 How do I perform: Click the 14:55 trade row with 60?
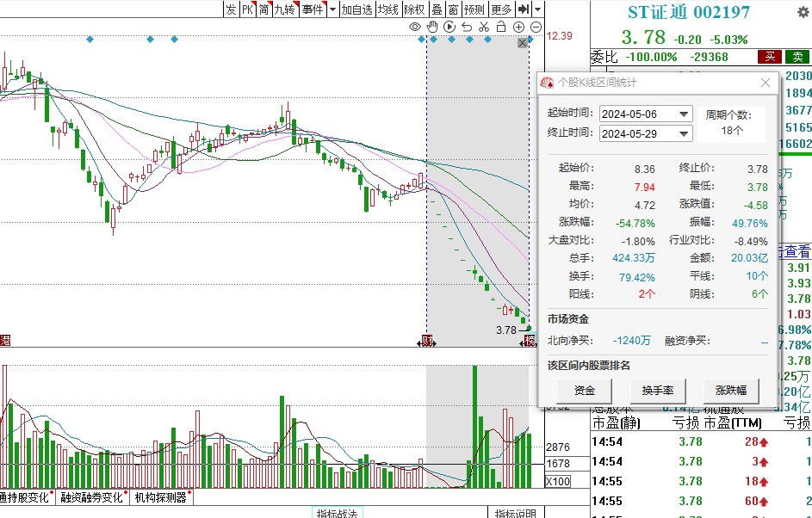(701, 501)
